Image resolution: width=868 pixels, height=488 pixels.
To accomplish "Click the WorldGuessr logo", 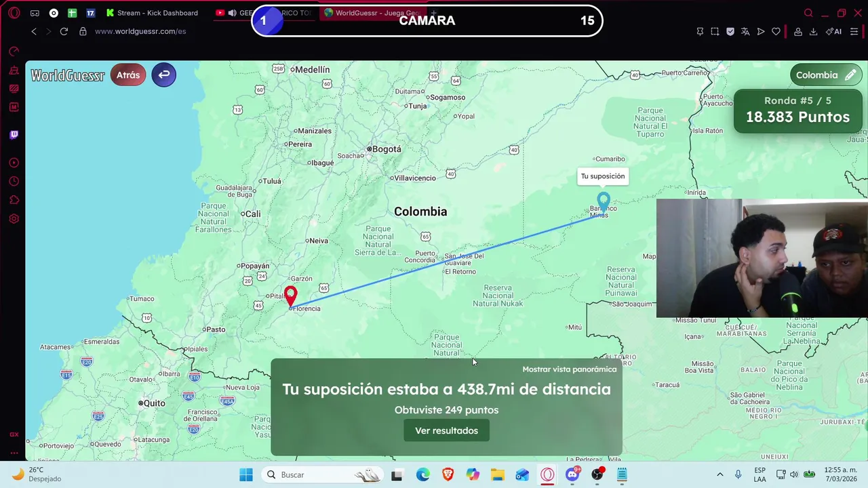I will click(68, 75).
